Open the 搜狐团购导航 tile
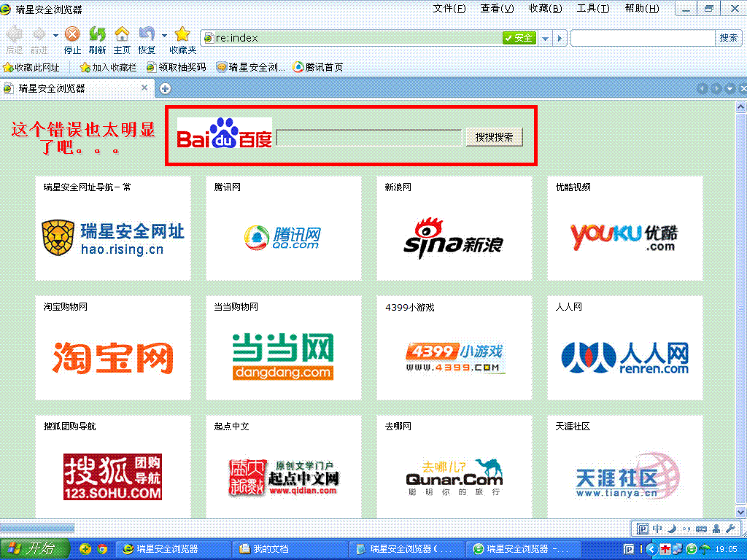This screenshot has width=747, height=560. click(x=113, y=467)
